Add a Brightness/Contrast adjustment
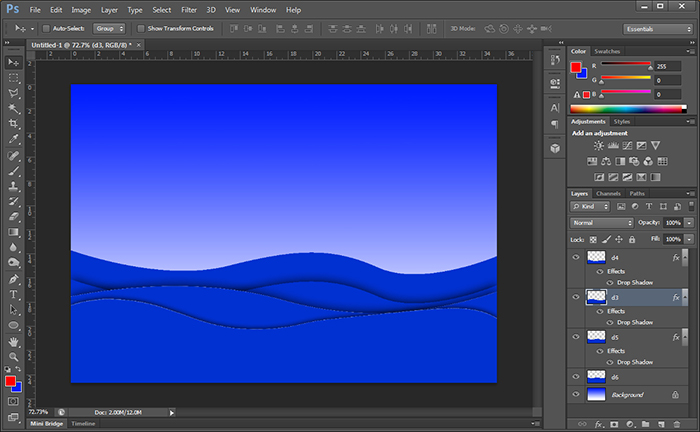Image resolution: width=700 pixels, height=432 pixels. coord(599,146)
